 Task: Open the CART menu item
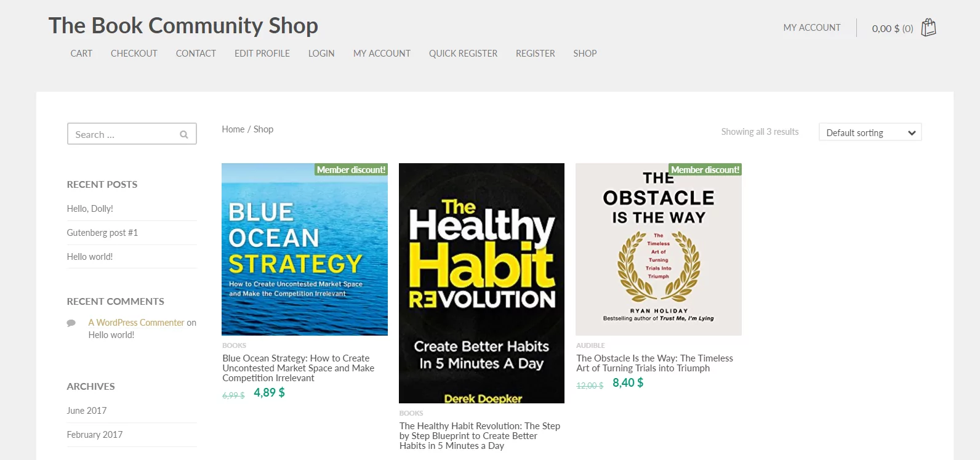coord(81,54)
